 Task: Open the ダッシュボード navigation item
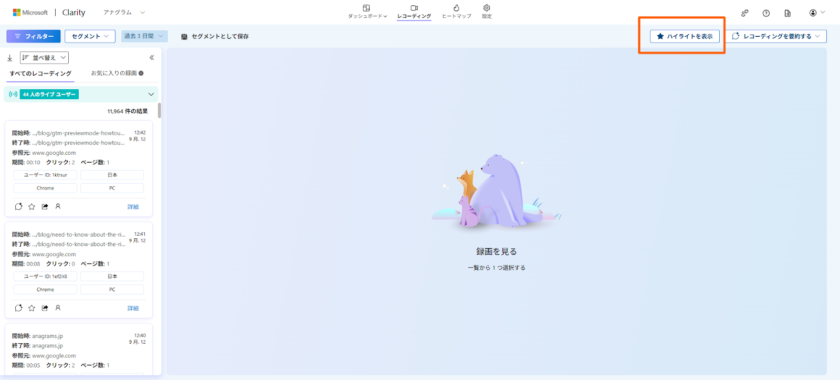point(367,11)
